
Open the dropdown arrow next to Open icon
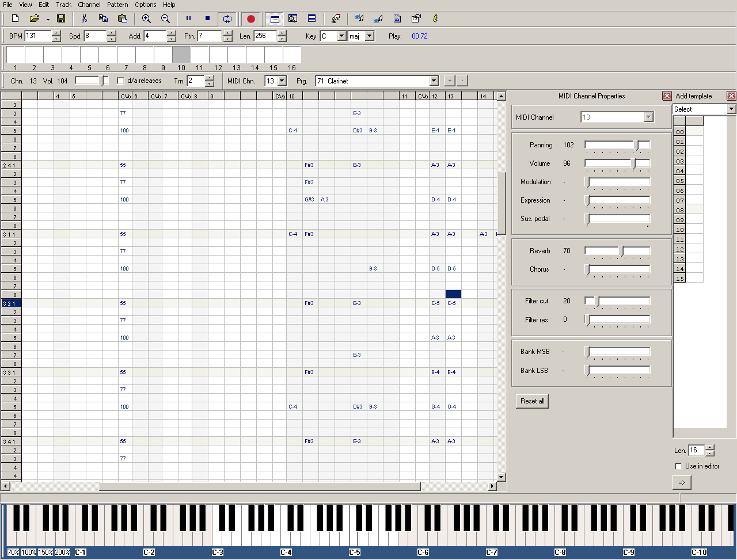point(48,19)
